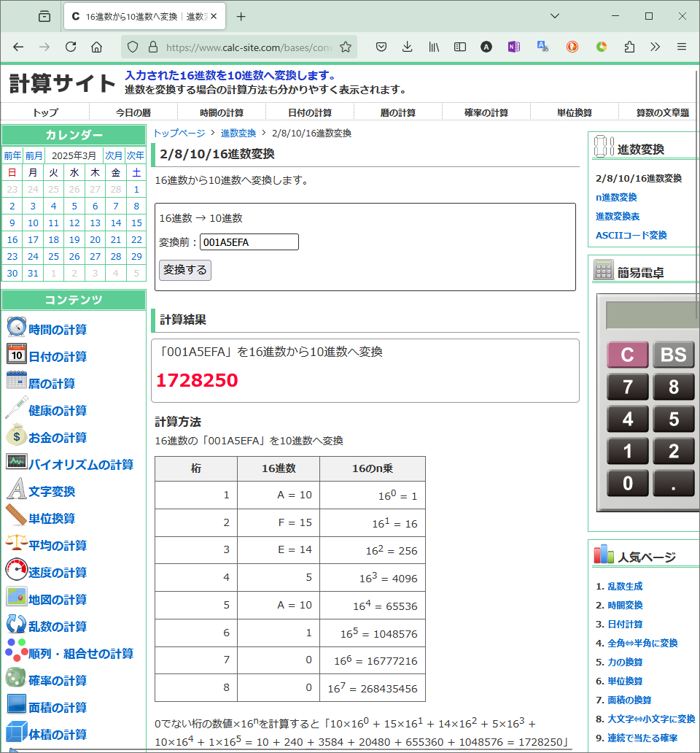Click the translate extension icon
700x753 pixels.
tap(542, 47)
